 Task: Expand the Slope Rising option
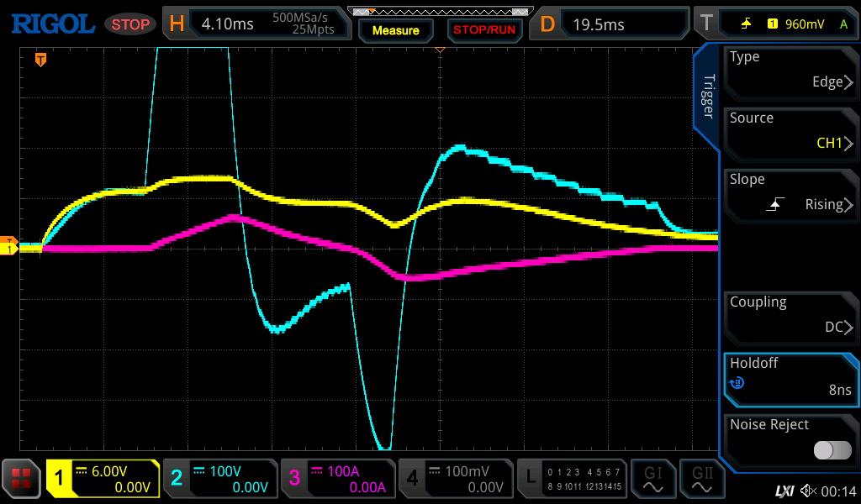790,192
